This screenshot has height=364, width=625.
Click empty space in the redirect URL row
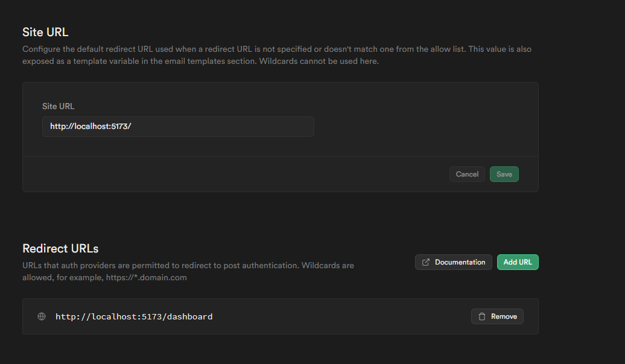coord(338,316)
